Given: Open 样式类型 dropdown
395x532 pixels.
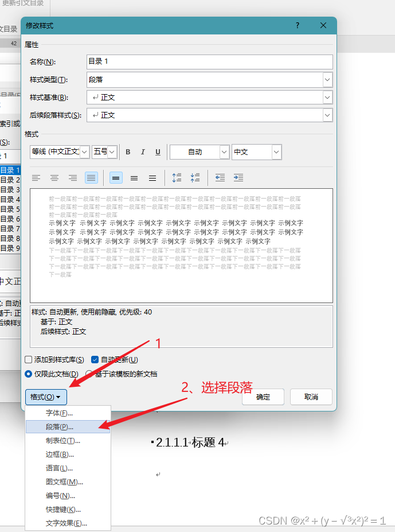Looking at the screenshot, I should 327,80.
